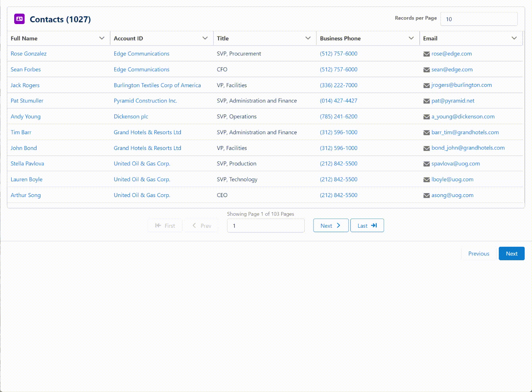Viewport: 532px width, 392px height.
Task: Focus the Records per Page field
Action: (x=479, y=19)
